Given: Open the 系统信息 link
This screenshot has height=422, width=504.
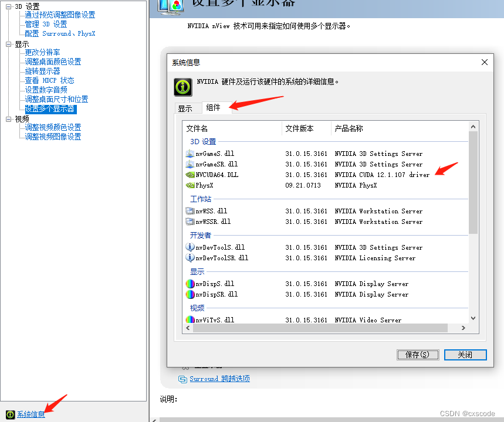Looking at the screenshot, I should [x=31, y=414].
